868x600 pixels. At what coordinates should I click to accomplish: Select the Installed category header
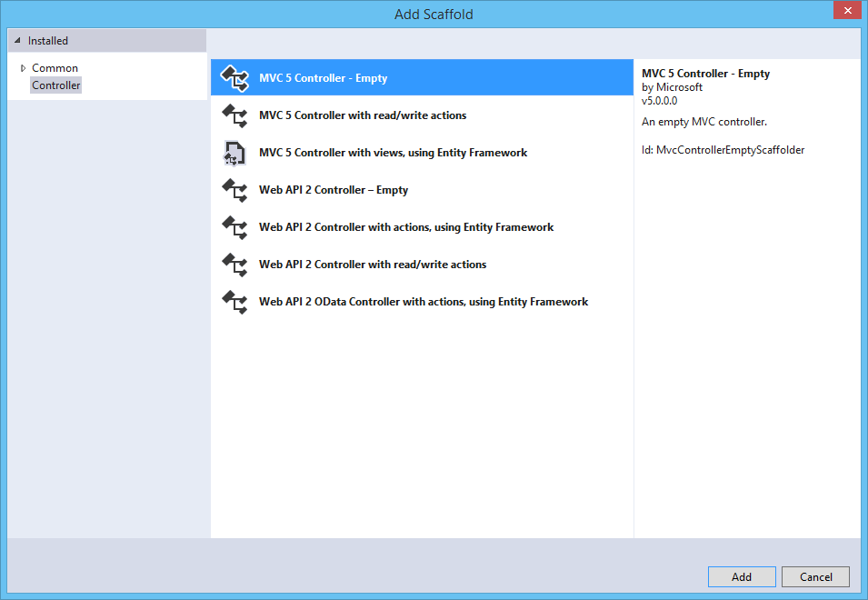coord(107,40)
